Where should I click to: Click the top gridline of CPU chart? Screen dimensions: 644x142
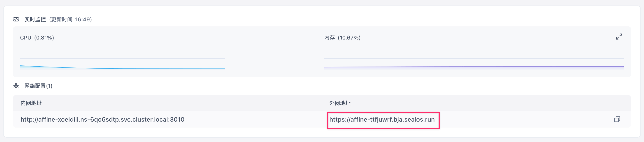[122, 48]
